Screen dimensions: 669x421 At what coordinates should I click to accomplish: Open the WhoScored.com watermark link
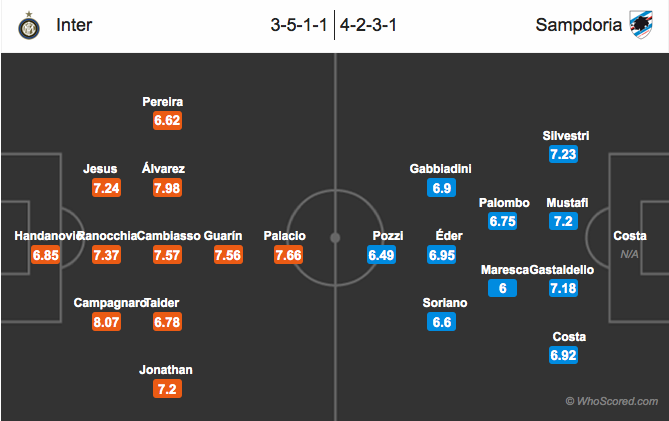point(612,402)
